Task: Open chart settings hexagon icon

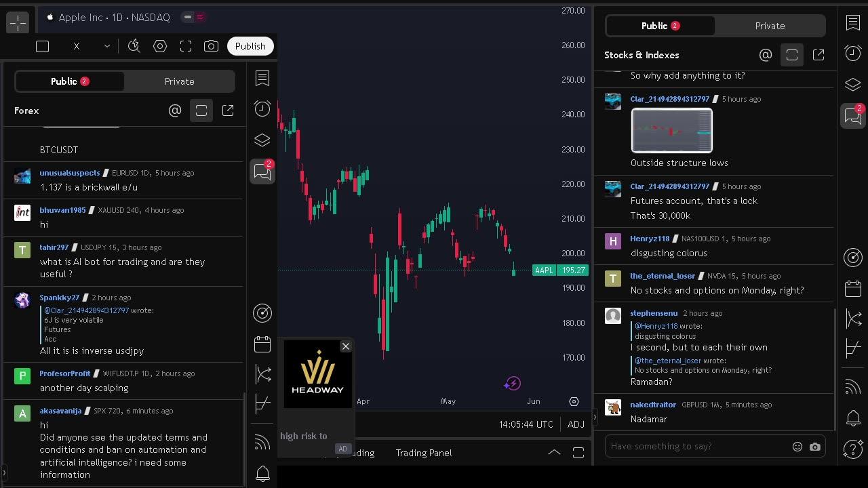Action: pos(160,46)
